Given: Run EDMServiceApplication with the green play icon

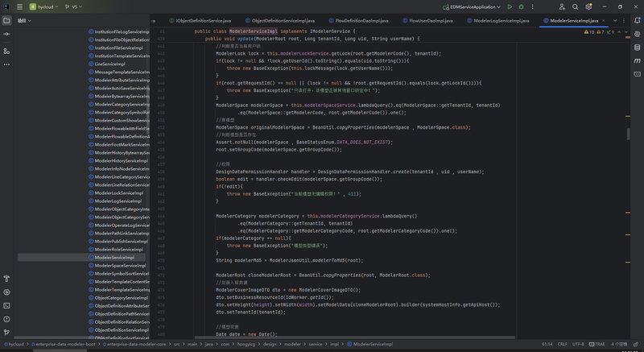Looking at the screenshot, I should [x=510, y=6].
